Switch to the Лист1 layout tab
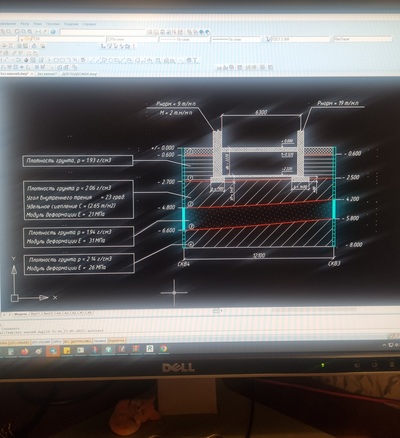 [35, 314]
